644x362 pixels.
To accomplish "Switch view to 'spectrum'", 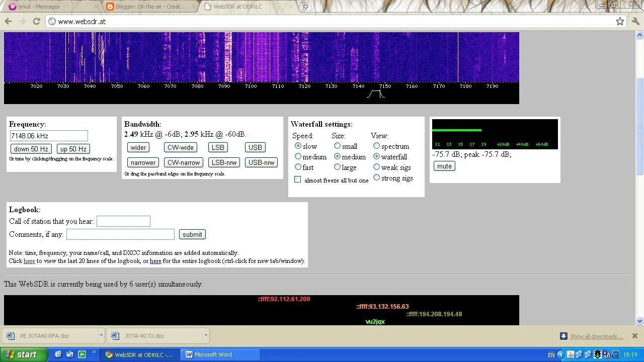I will (376, 146).
